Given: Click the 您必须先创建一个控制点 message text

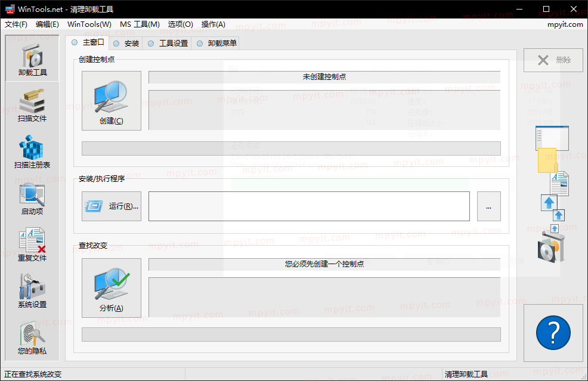Looking at the screenshot, I should coord(324,264).
